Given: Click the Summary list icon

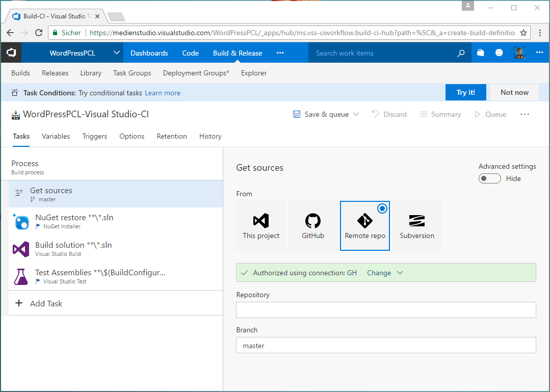Looking at the screenshot, I should 423,114.
